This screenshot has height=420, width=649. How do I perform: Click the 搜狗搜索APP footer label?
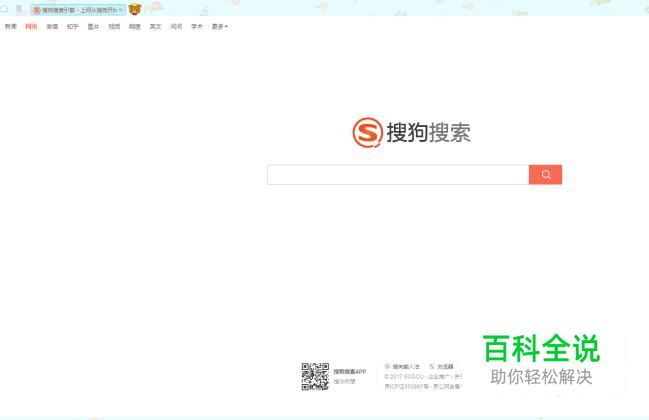coord(350,372)
